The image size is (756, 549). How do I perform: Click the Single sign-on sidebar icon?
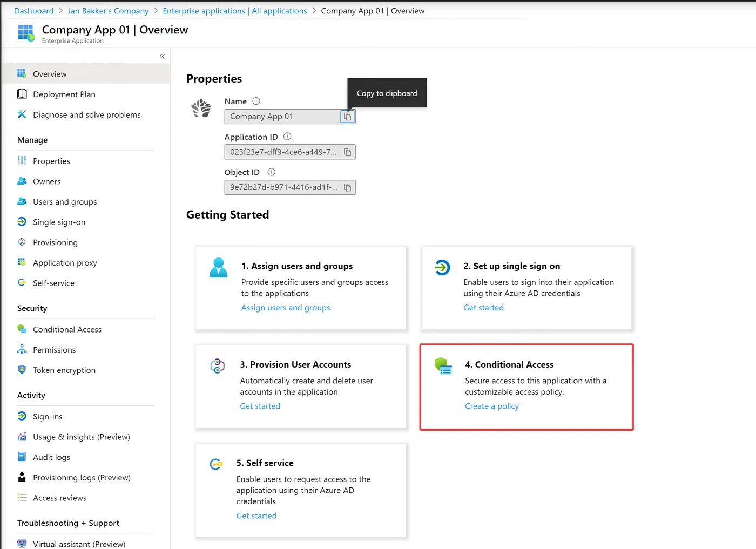[22, 222]
